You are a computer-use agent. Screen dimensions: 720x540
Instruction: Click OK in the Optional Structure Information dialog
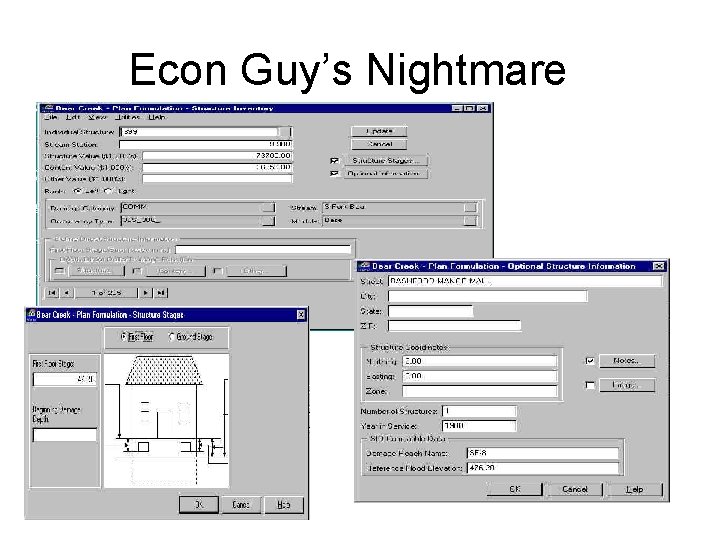coord(515,489)
